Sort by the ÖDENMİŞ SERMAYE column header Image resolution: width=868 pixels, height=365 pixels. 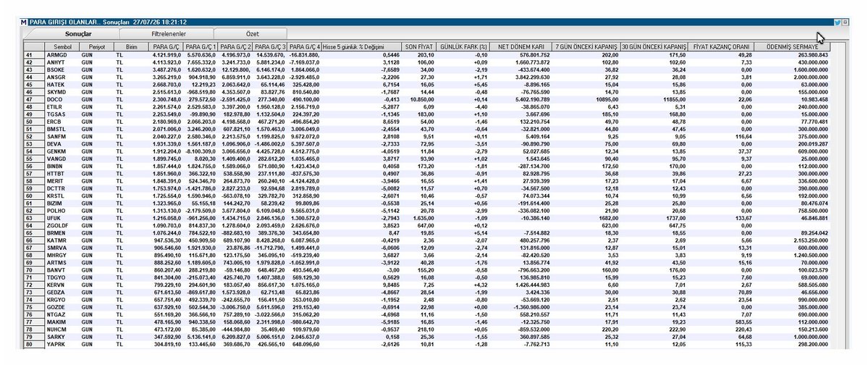[791, 47]
